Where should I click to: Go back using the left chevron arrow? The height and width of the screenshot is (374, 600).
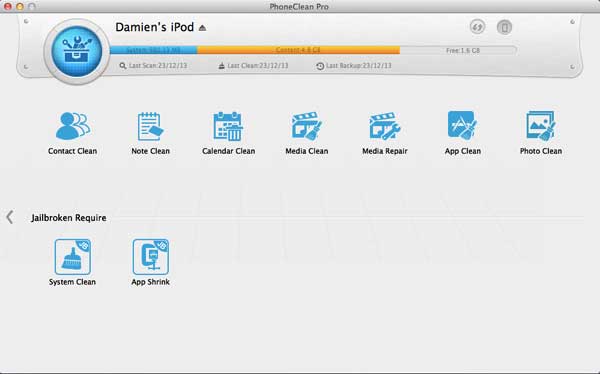[10, 217]
